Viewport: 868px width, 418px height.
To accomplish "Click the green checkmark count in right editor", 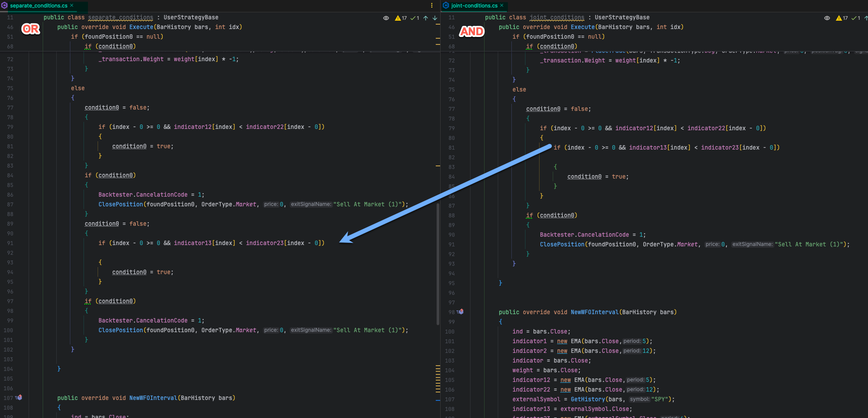I will 856,18.
